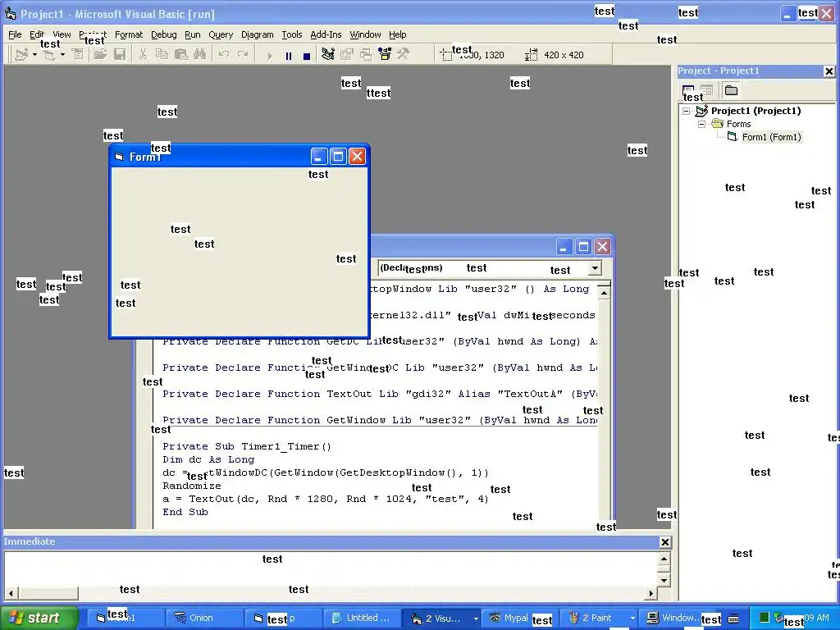Switch to the Untitled taskbar button
This screenshot has width=840, height=630.
click(x=362, y=618)
